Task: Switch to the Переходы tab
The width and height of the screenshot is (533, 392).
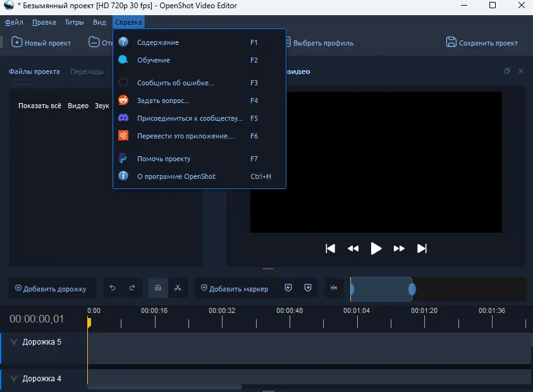Action: (87, 71)
